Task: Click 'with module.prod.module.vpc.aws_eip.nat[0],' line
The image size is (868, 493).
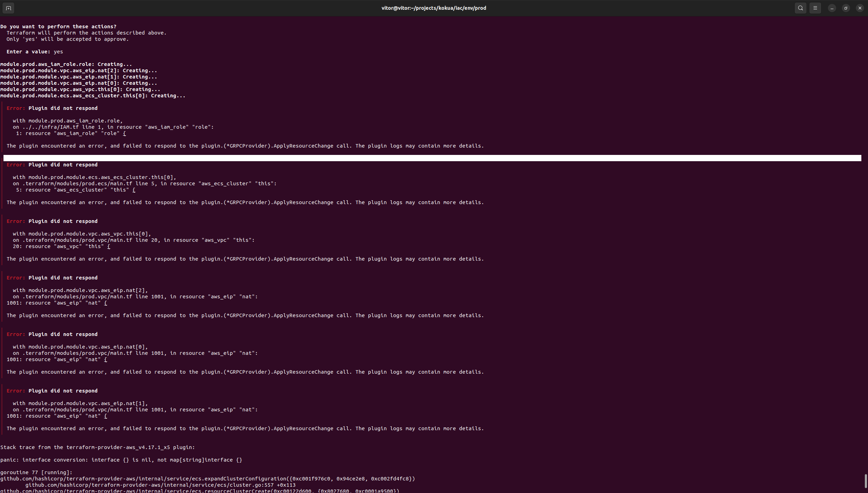Action: 80,347
